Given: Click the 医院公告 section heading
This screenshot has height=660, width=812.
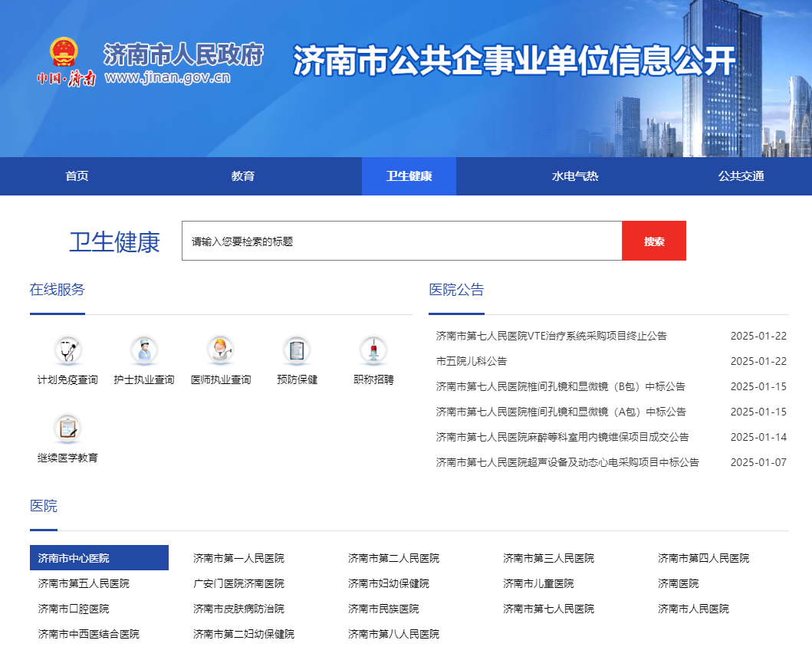Looking at the screenshot, I should pyautogui.click(x=456, y=290).
